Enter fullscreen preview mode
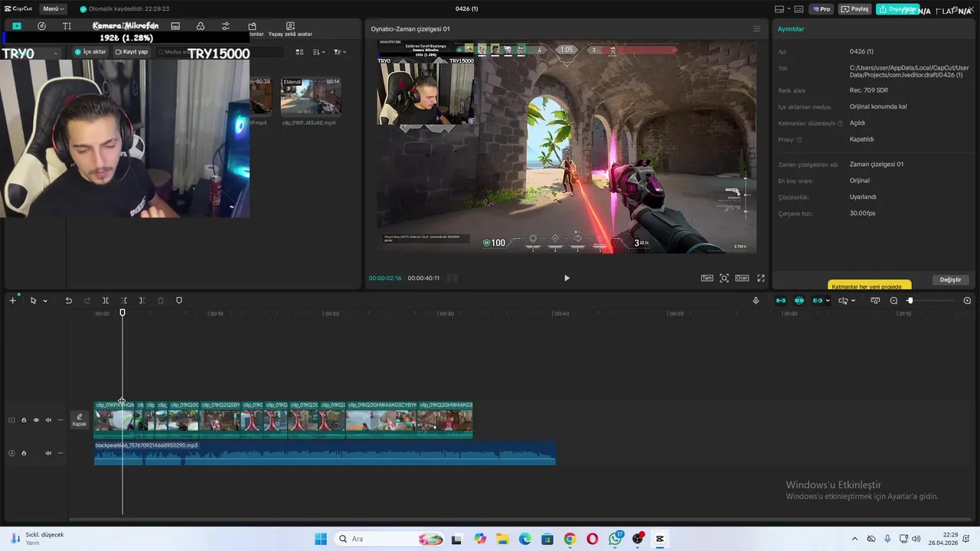980x551 pixels. (761, 278)
